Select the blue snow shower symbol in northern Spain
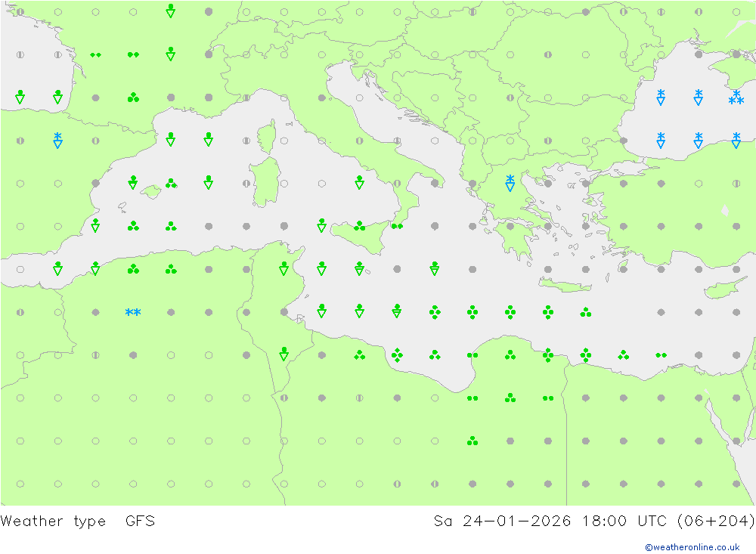 58,141
